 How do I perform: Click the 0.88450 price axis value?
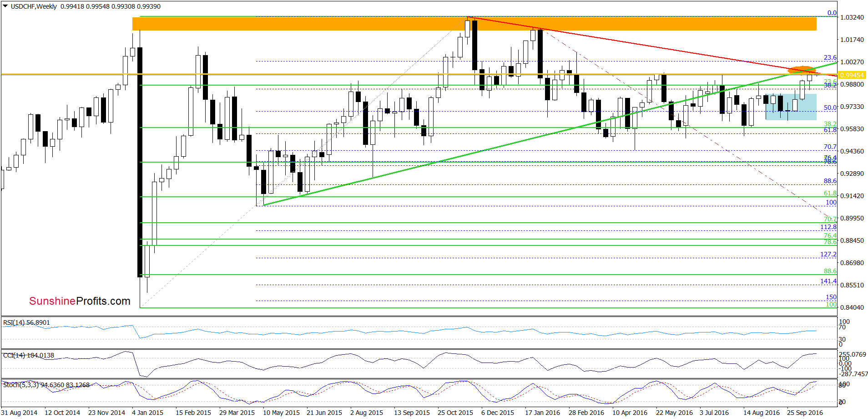(852, 240)
